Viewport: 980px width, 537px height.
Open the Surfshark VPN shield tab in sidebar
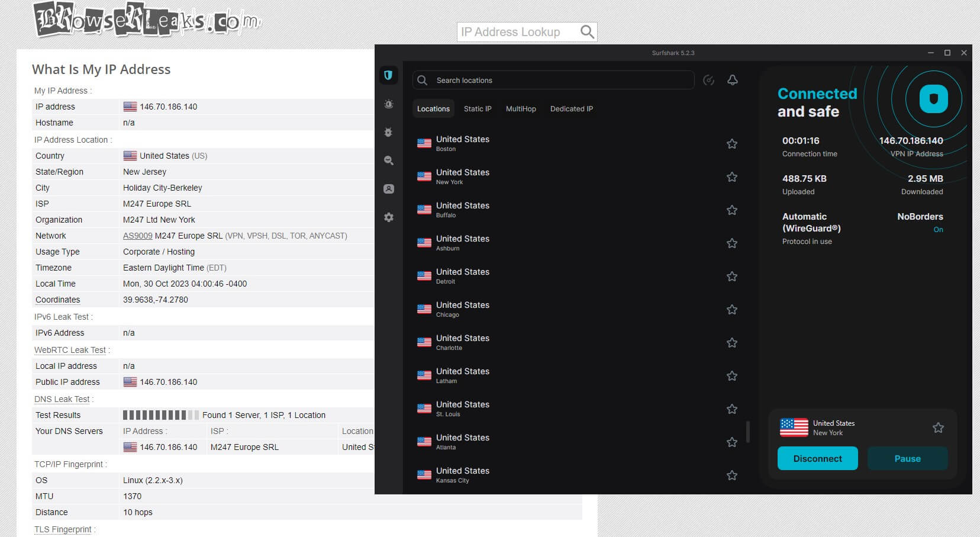click(x=388, y=75)
